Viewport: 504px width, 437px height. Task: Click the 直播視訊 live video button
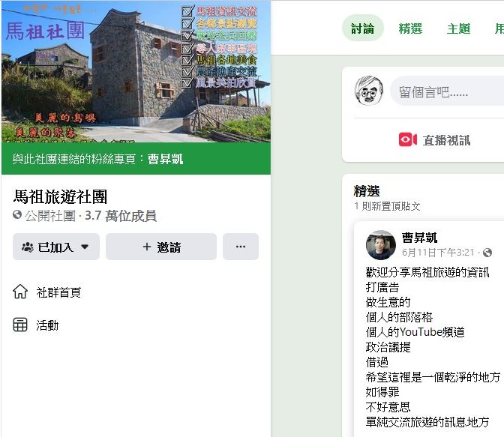coord(434,139)
